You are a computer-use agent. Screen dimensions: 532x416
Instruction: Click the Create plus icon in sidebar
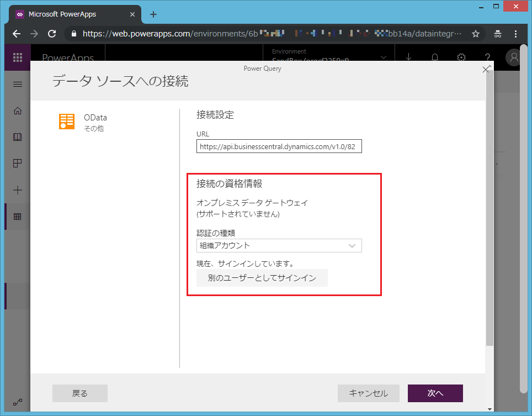pyautogui.click(x=18, y=190)
